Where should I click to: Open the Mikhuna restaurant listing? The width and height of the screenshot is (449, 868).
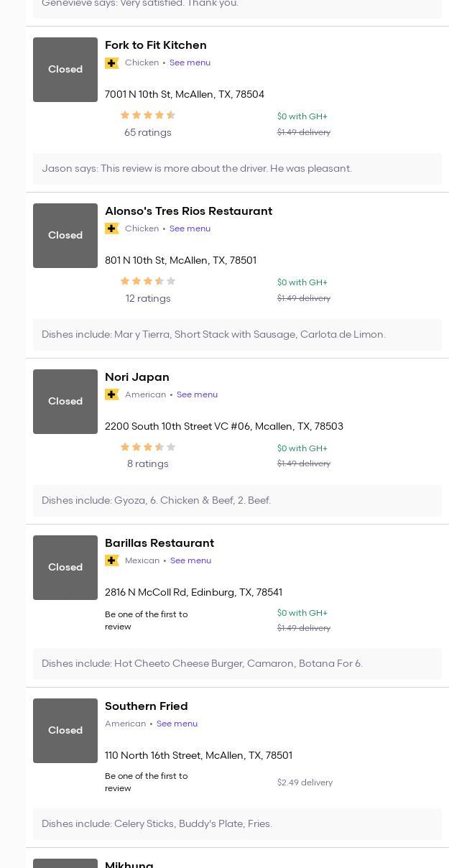(x=129, y=864)
